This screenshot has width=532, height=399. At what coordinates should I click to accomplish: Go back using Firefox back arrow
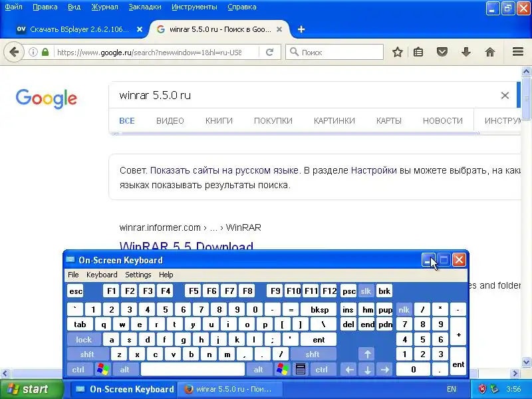(14, 53)
